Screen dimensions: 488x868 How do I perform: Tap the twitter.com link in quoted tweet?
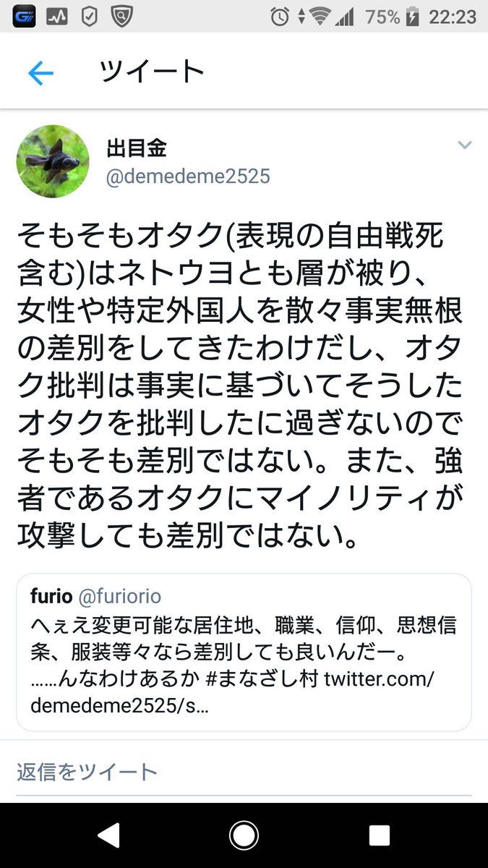388,682
